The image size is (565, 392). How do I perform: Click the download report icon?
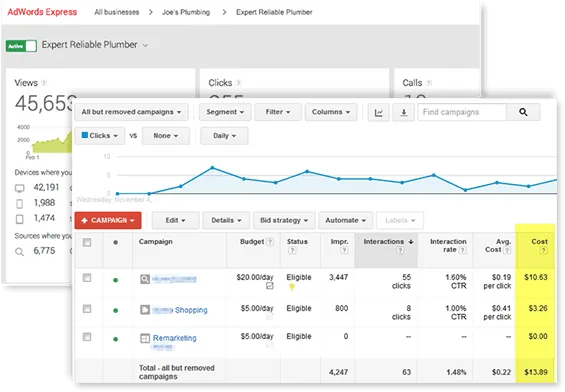tap(404, 112)
